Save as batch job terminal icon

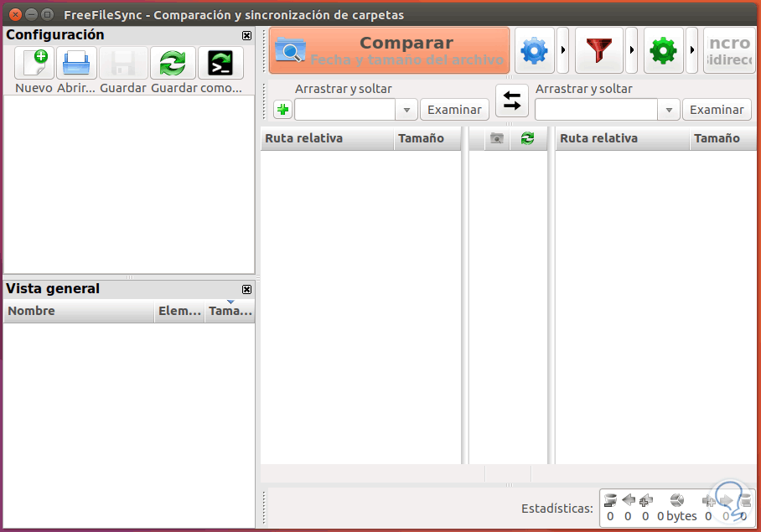pyautogui.click(x=220, y=63)
